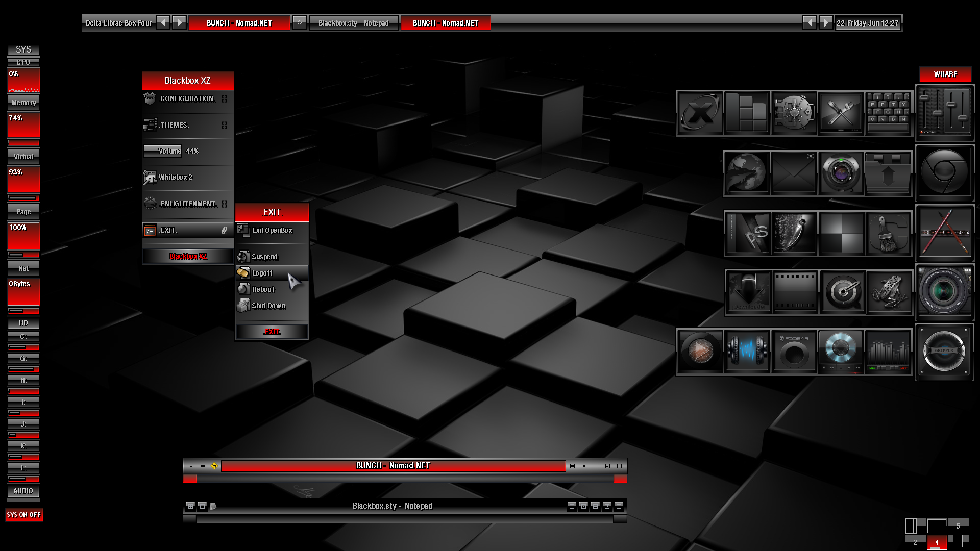
Task: Open Firefox from the wharf dock
Action: 746,173
